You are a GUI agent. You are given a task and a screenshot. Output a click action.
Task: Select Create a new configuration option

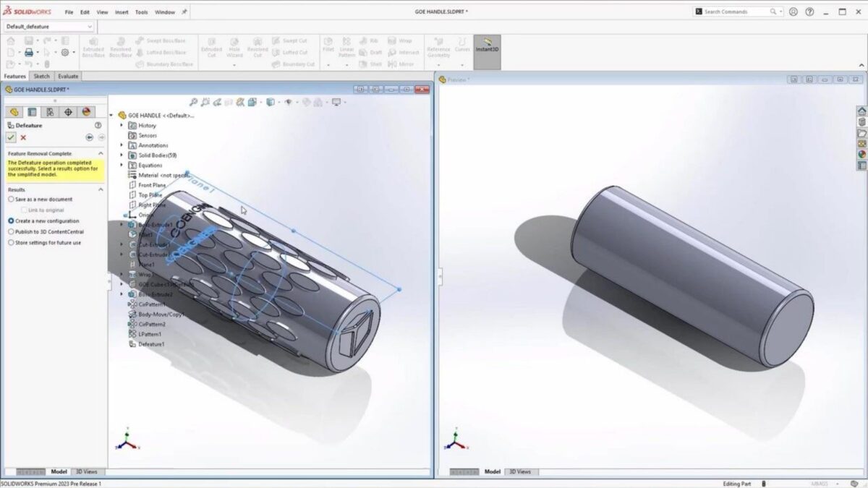pyautogui.click(x=43, y=221)
